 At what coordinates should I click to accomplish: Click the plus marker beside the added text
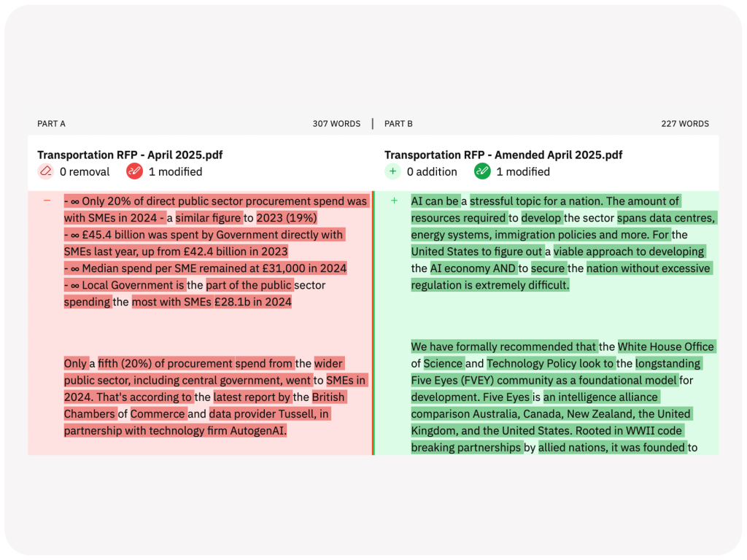coord(394,201)
